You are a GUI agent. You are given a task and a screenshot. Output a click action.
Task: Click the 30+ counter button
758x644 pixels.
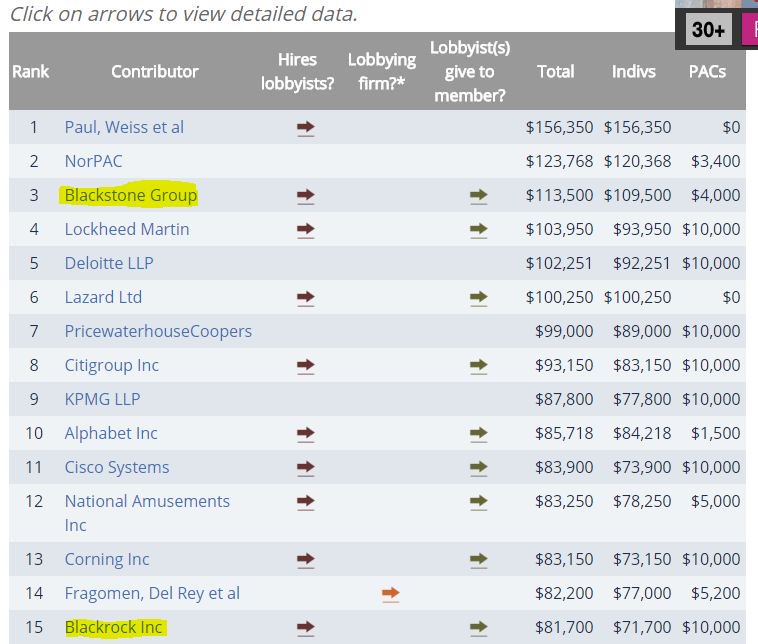708,29
